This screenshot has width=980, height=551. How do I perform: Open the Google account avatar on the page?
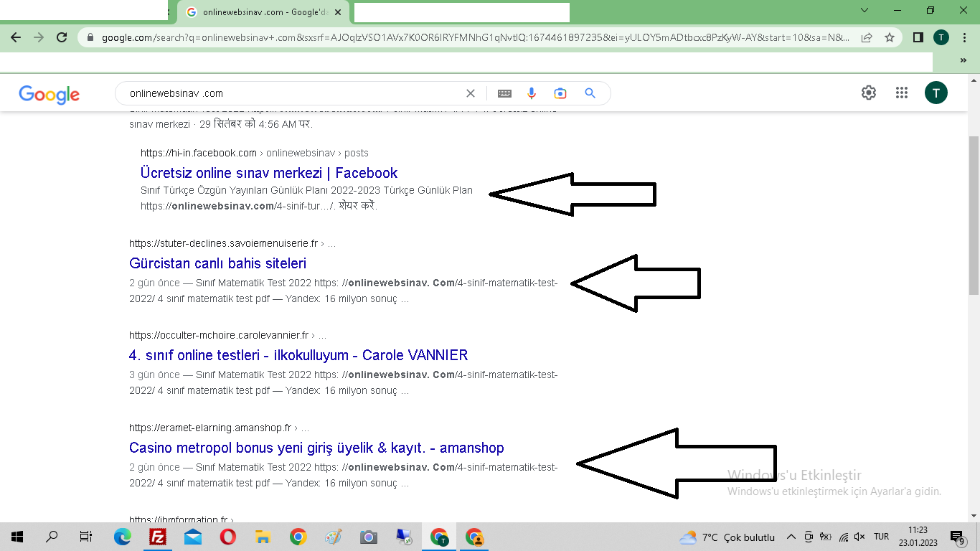[936, 93]
